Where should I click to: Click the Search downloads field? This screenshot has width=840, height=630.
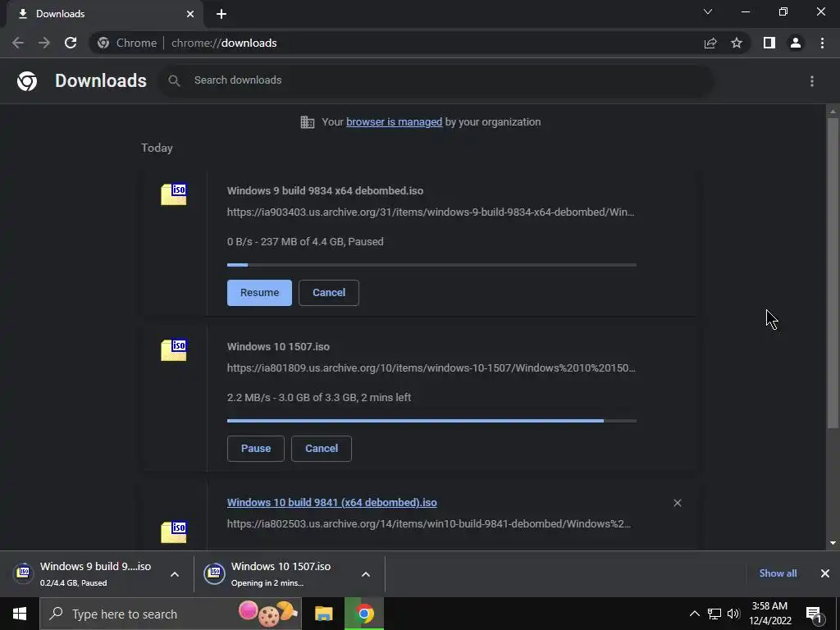[x=436, y=80]
